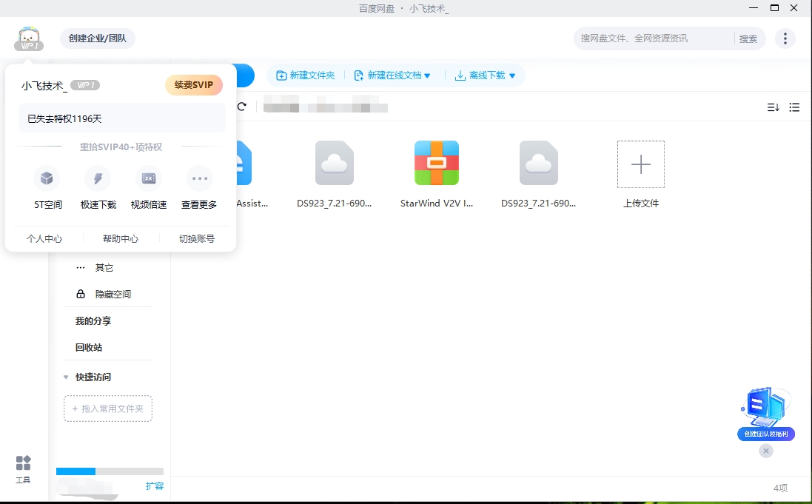Open 回收站 in the sidebar
Viewport: 812px width, 504px height.
tap(89, 348)
